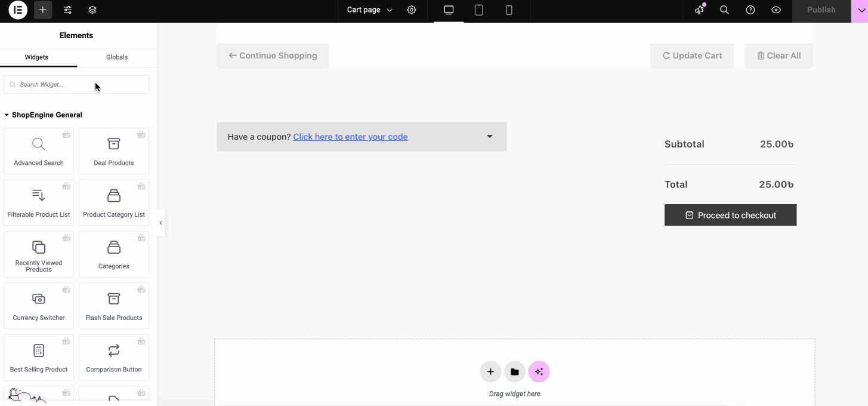The width and height of the screenshot is (868, 406).
Task: Open Publish options dropdown arrow
Action: point(860,11)
